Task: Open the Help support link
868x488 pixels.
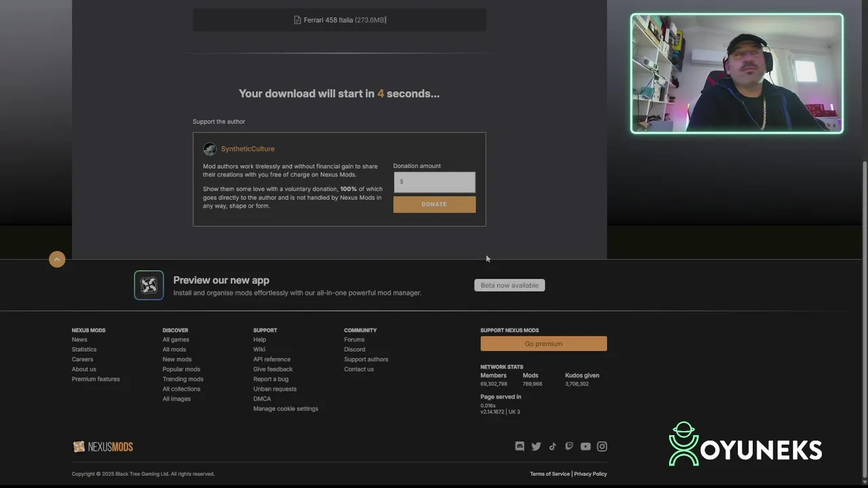Action: 260,340
